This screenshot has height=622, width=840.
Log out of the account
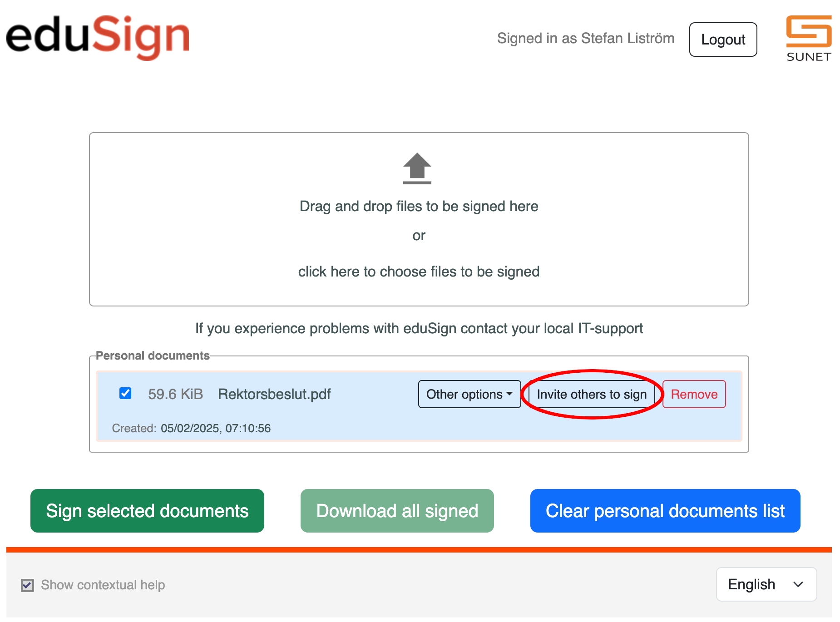pos(723,39)
